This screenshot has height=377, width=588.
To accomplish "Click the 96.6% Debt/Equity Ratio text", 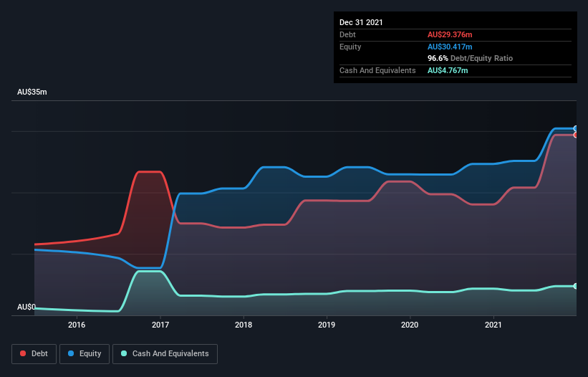I will [x=471, y=58].
